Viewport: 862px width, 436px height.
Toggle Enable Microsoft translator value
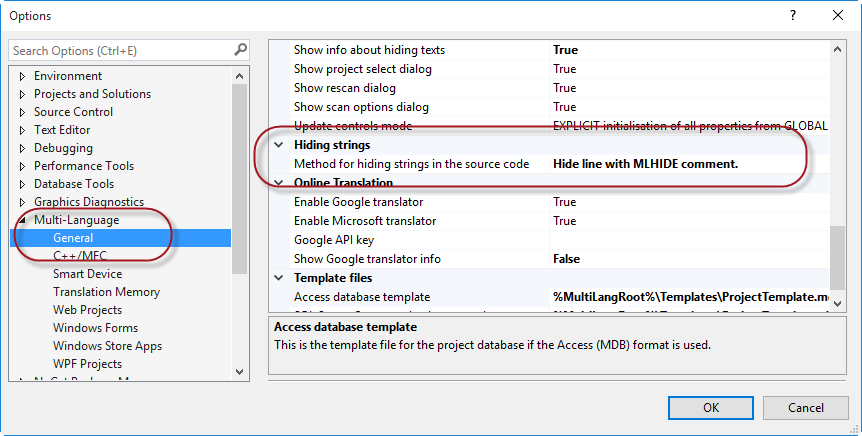[x=688, y=221]
